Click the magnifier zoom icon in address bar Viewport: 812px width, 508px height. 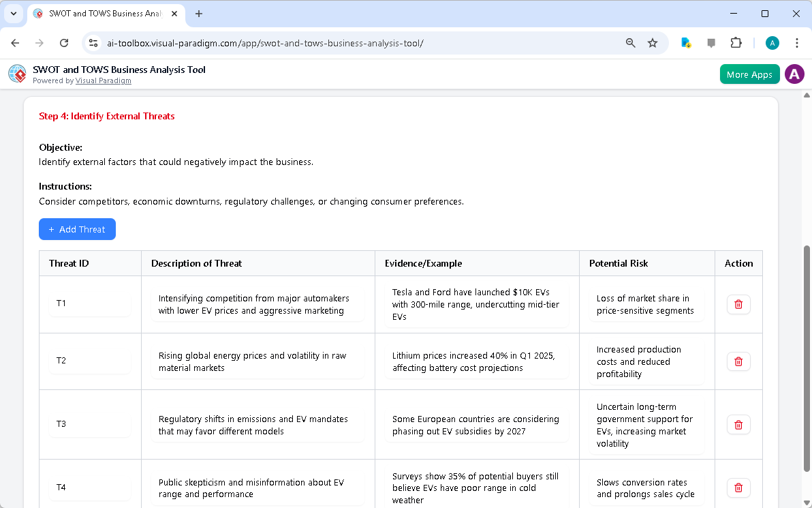[x=630, y=42]
